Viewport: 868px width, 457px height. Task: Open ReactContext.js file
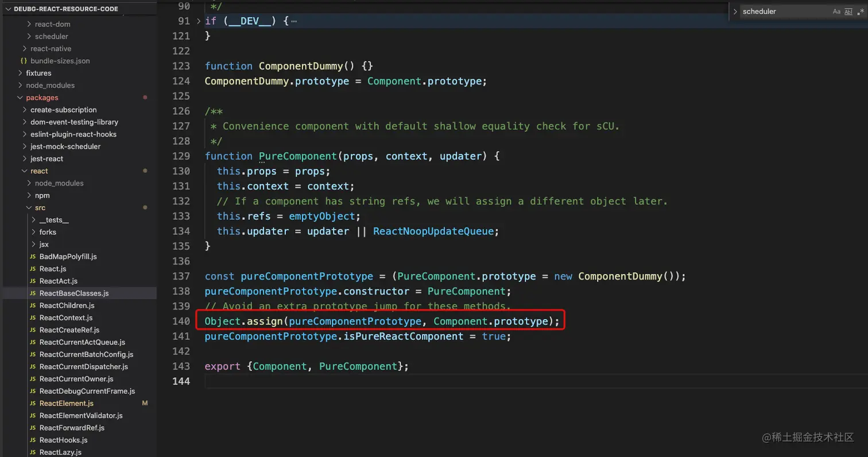tap(65, 318)
